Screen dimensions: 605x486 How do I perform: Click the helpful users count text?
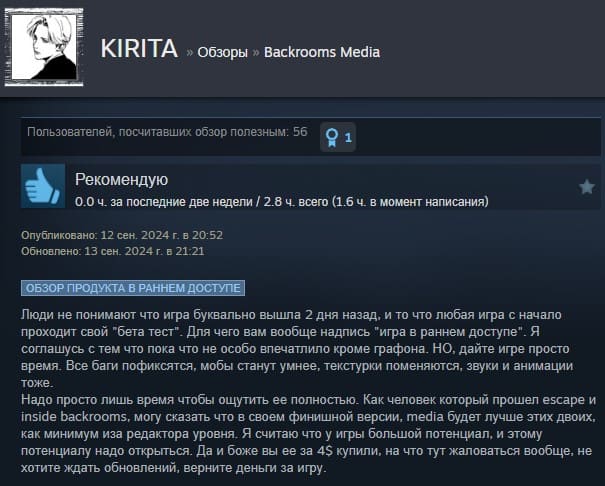click(167, 132)
